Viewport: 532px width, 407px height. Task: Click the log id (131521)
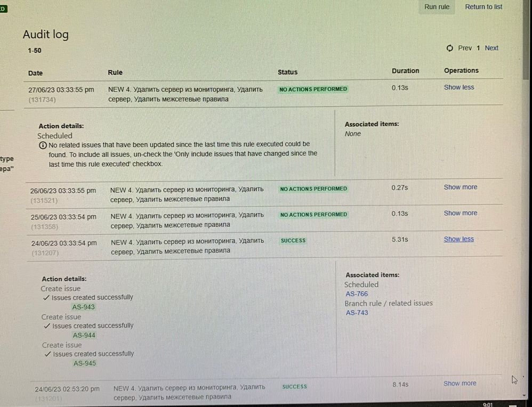click(44, 200)
